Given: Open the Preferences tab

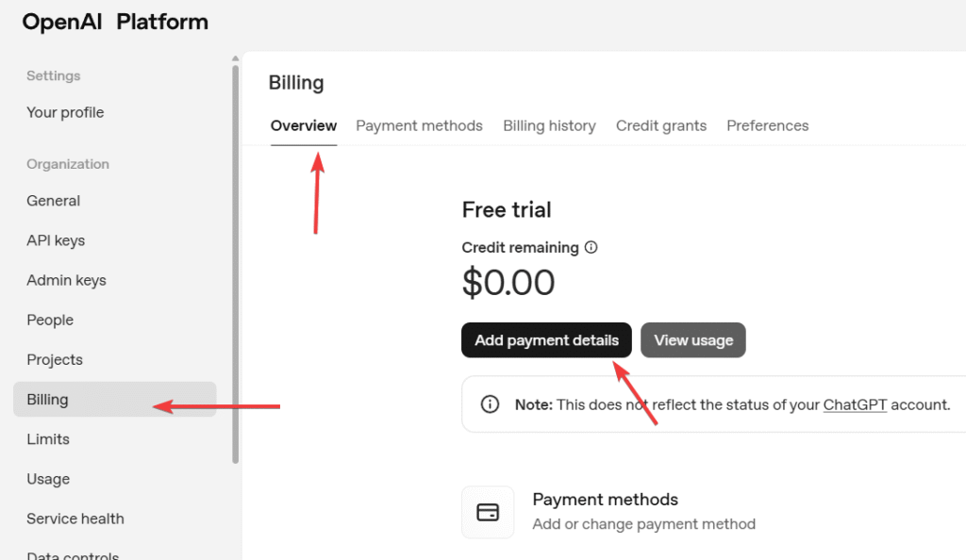Looking at the screenshot, I should (x=767, y=125).
